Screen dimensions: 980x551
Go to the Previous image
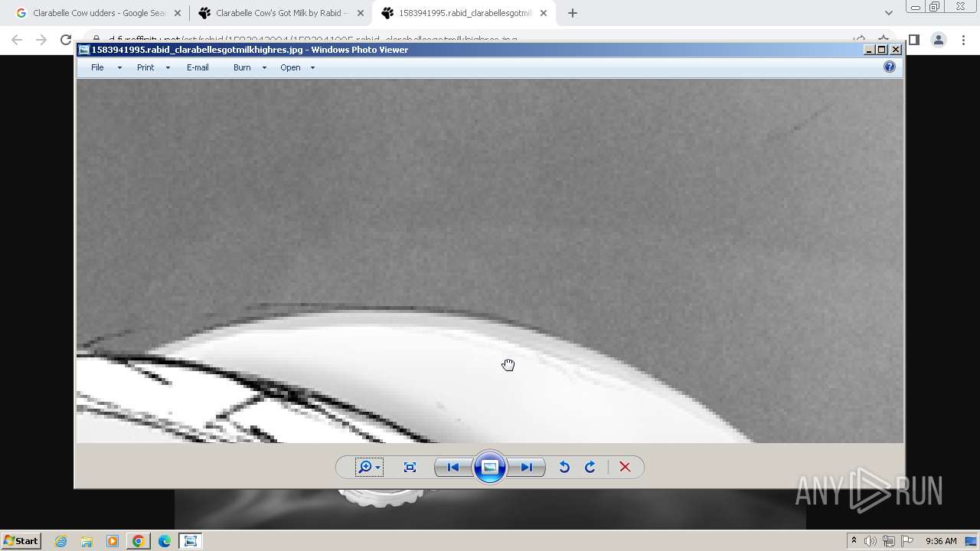tap(452, 467)
